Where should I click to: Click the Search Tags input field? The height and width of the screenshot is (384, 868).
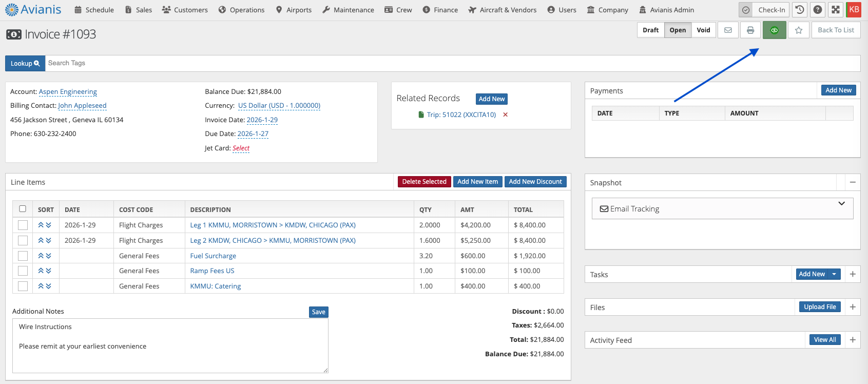pyautogui.click(x=452, y=63)
